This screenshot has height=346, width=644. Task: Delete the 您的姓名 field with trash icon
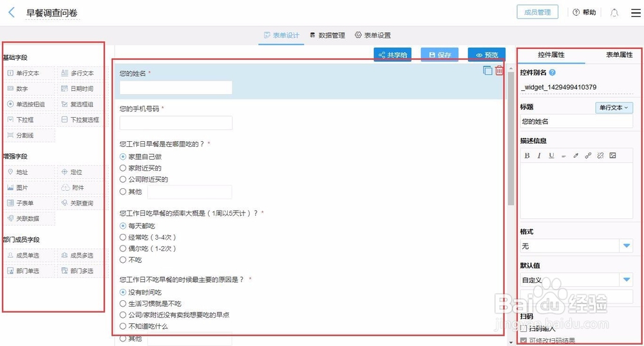coord(499,70)
